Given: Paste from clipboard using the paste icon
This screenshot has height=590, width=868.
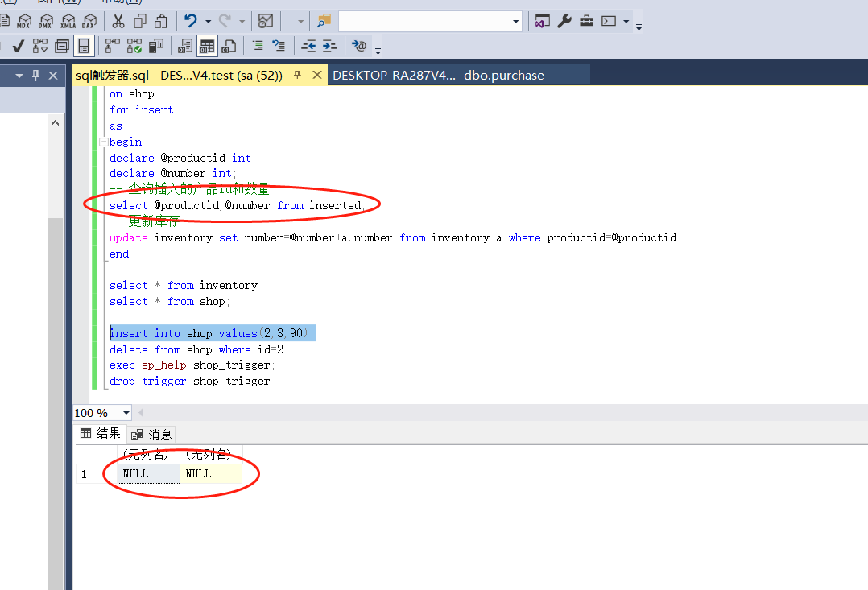Looking at the screenshot, I should [161, 22].
